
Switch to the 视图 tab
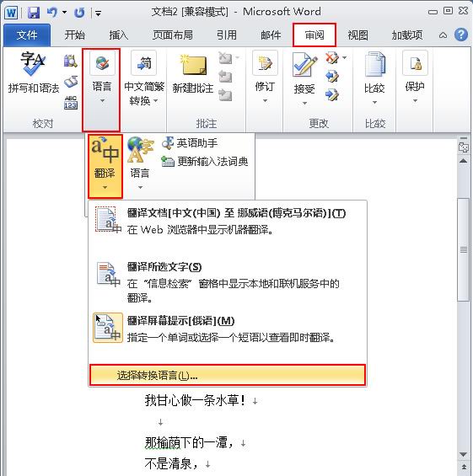point(357,35)
